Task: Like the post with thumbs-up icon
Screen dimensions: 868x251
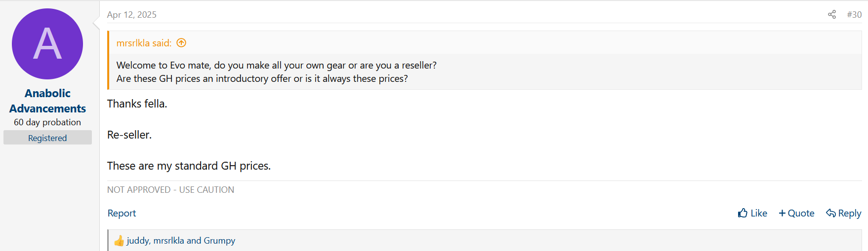Action: pyautogui.click(x=752, y=213)
